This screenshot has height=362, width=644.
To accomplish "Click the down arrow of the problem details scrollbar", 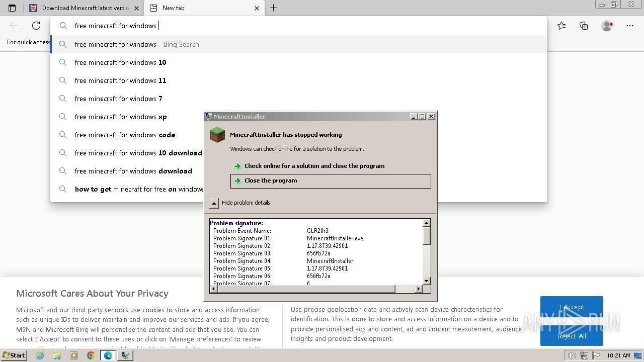I will click(x=426, y=281).
